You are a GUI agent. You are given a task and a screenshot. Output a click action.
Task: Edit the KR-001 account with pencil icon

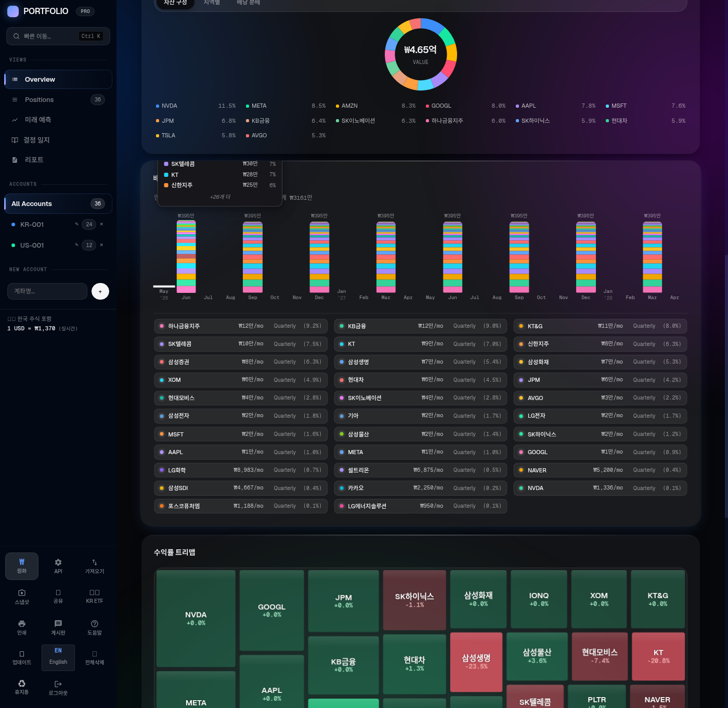click(76, 224)
